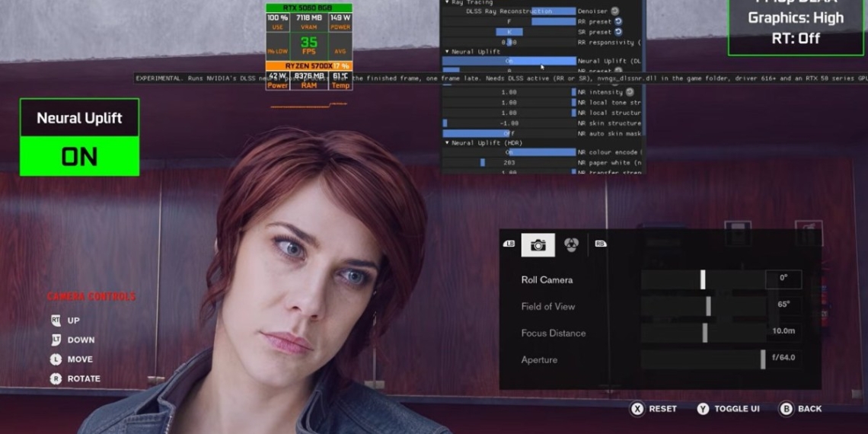This screenshot has height=434, width=868.
Task: Collapse the Ray Tracing section
Action: click(447, 2)
